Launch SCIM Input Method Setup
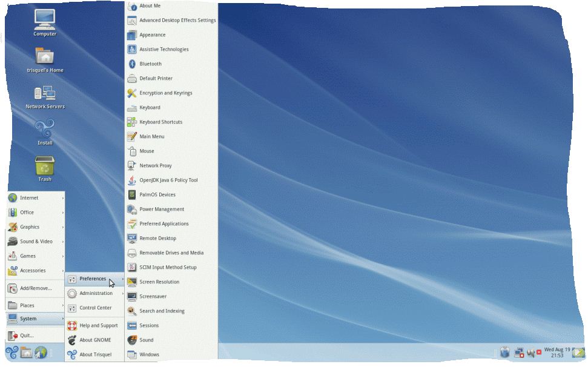The height and width of the screenshot is (367, 588). 171,267
